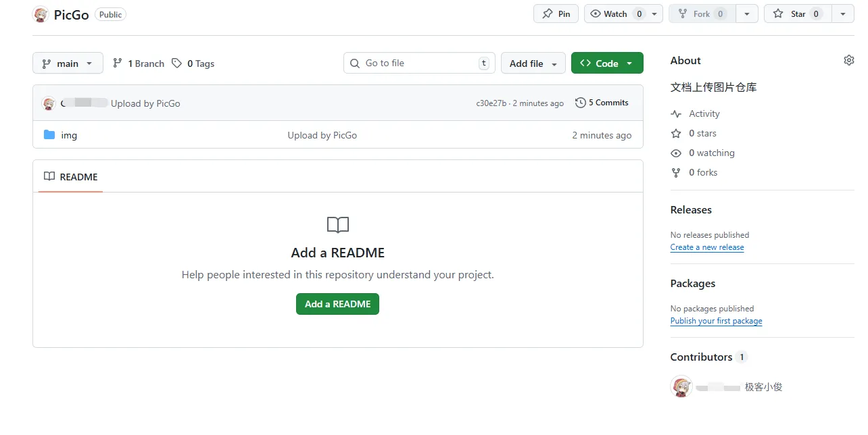The height and width of the screenshot is (435, 868).
Task: Open the Contributors heading link
Action: tap(701, 357)
